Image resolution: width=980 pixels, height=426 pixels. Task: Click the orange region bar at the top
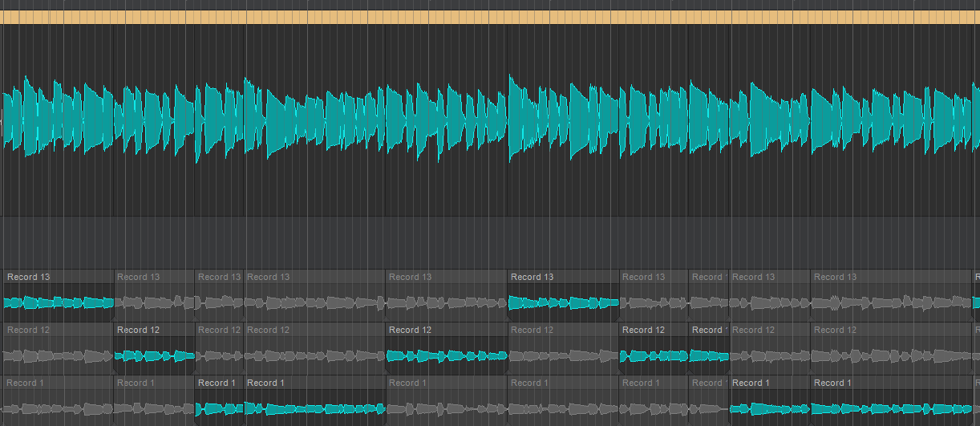[490, 17]
